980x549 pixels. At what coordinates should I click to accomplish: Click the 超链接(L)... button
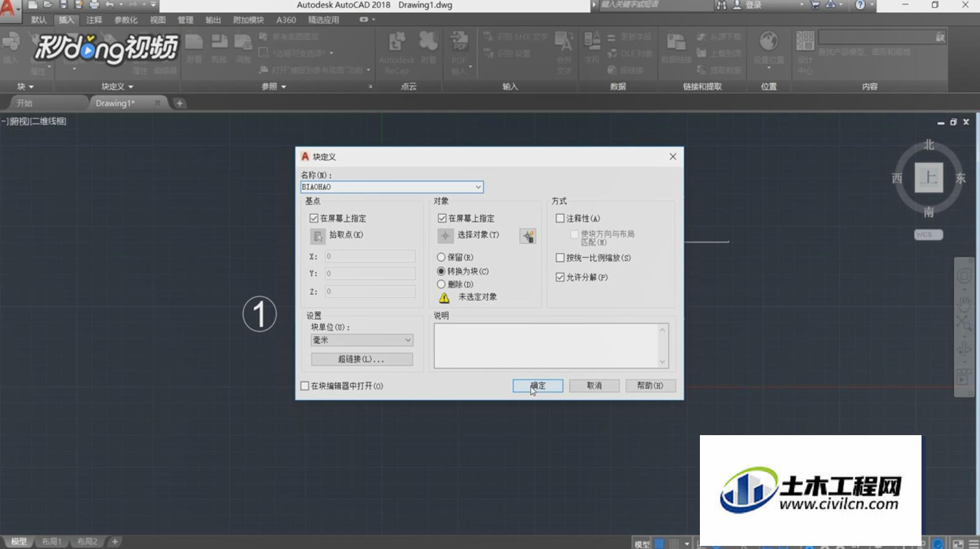(x=362, y=359)
